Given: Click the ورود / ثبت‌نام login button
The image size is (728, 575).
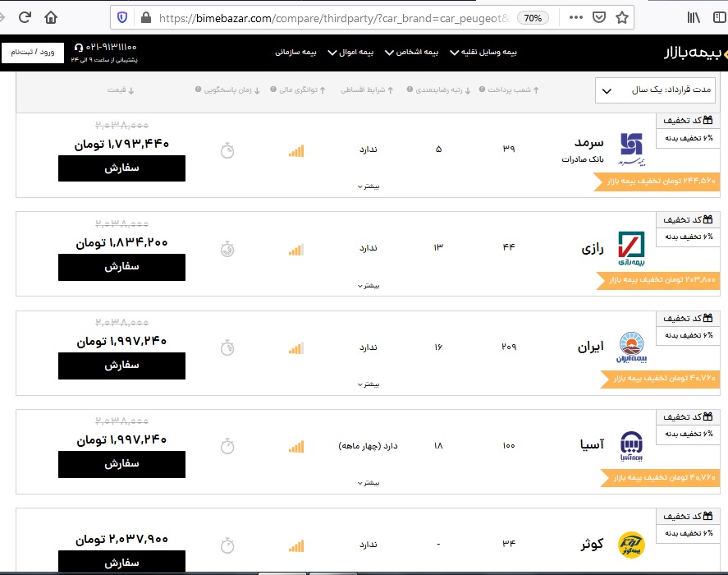Looking at the screenshot, I should coord(33,53).
